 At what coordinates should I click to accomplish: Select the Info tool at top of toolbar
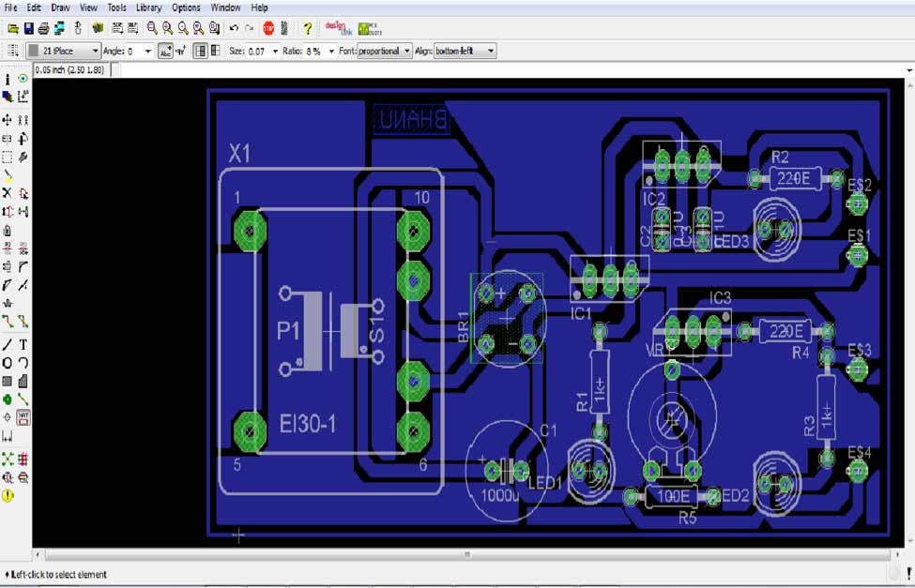(x=8, y=78)
